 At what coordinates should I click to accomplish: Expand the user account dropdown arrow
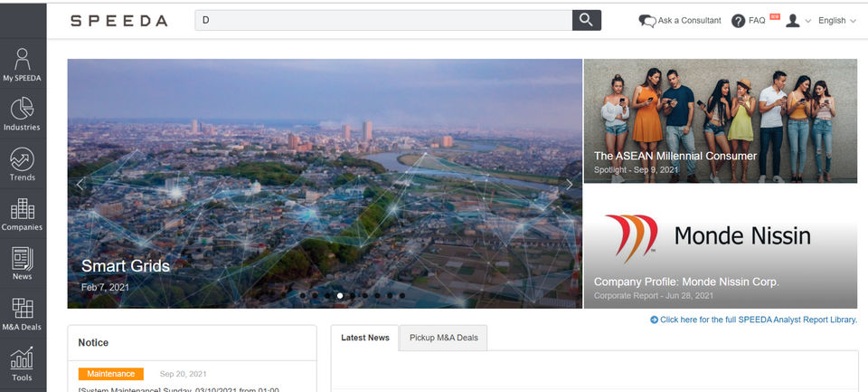pyautogui.click(x=807, y=21)
